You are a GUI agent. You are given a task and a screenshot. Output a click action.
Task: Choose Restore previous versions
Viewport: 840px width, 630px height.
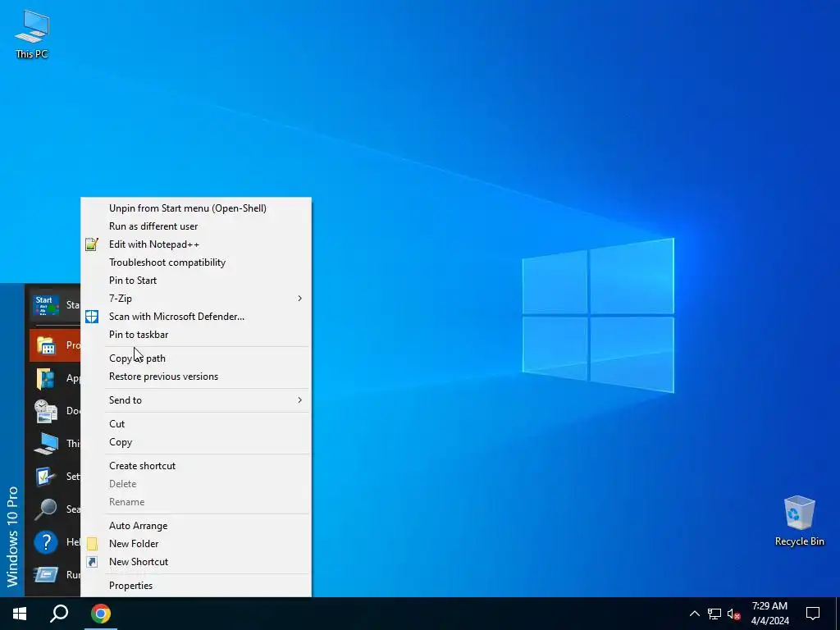click(196, 377)
